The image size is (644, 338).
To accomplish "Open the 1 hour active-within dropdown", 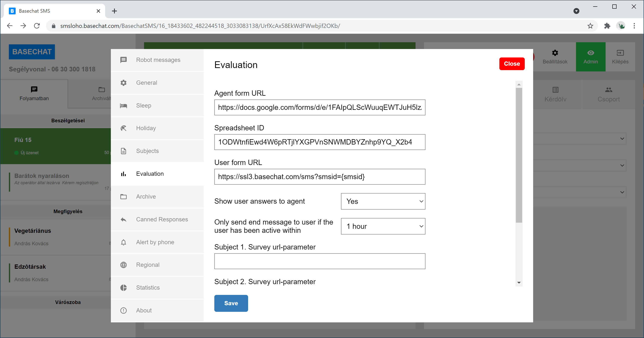I will pos(383,226).
